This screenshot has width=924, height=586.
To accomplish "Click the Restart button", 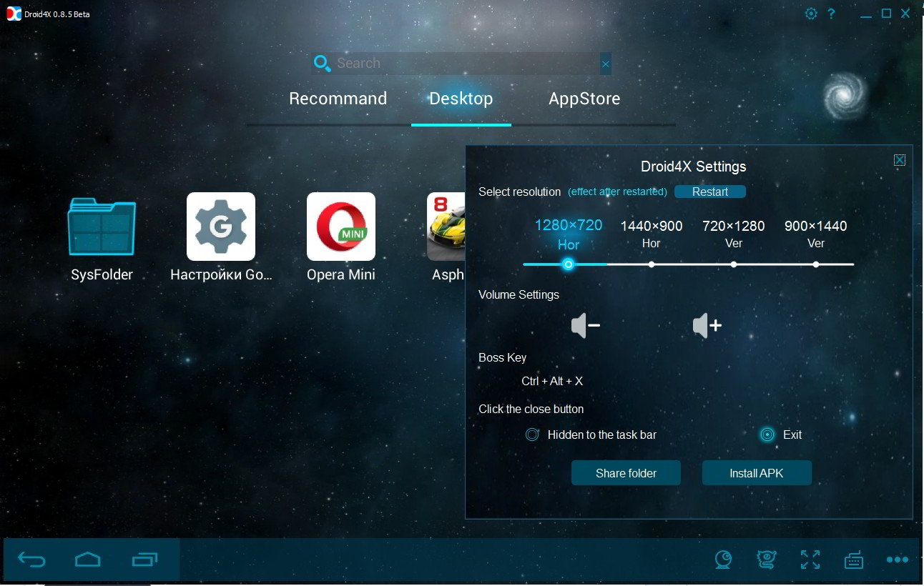I will (709, 192).
